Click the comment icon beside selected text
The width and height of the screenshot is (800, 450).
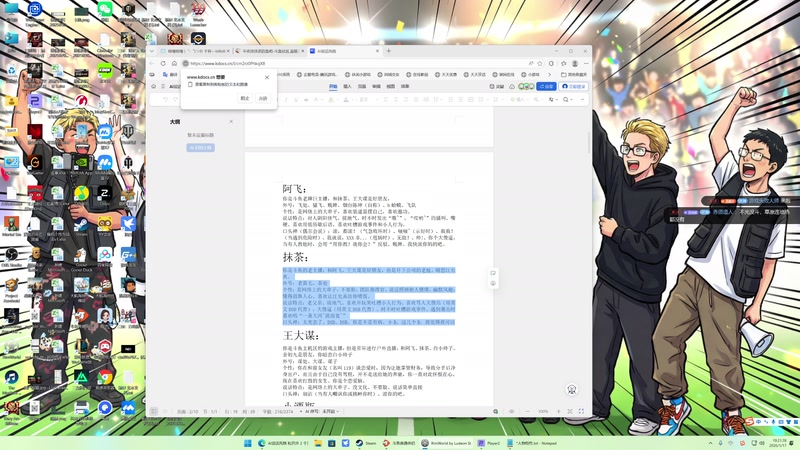(x=493, y=273)
